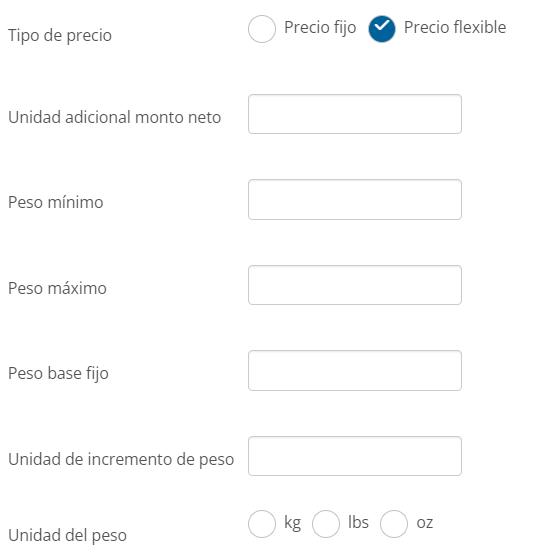Focus the Unidad adicional monto neto field
537x556 pixels.
pyautogui.click(x=355, y=114)
